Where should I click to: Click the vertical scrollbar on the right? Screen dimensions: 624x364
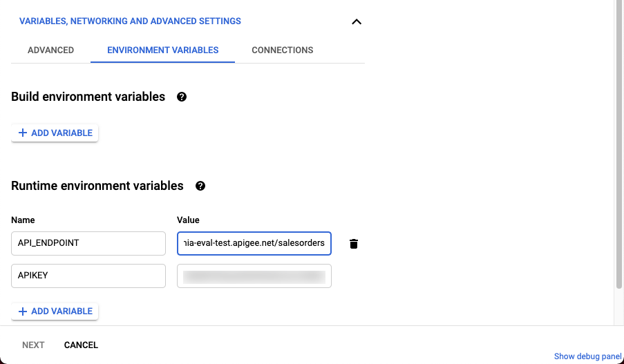(618, 138)
